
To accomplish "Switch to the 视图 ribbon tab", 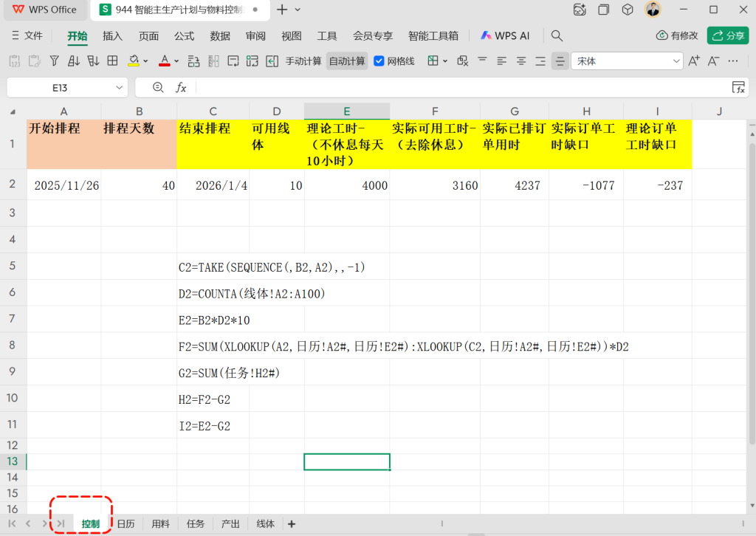I will click(291, 35).
